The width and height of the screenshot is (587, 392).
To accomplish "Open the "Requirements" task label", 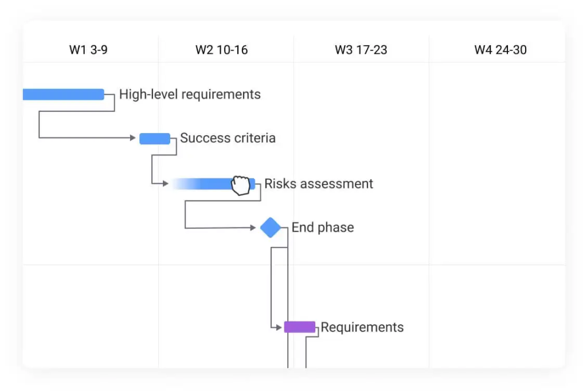I will (x=362, y=327).
